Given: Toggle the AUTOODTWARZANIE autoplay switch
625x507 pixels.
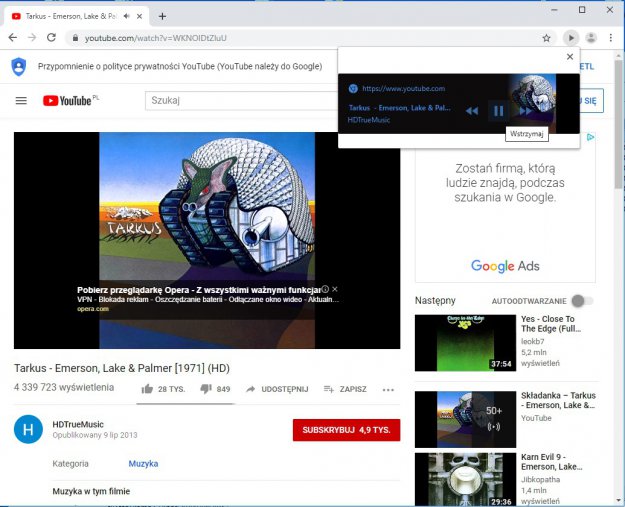Looking at the screenshot, I should [x=582, y=301].
